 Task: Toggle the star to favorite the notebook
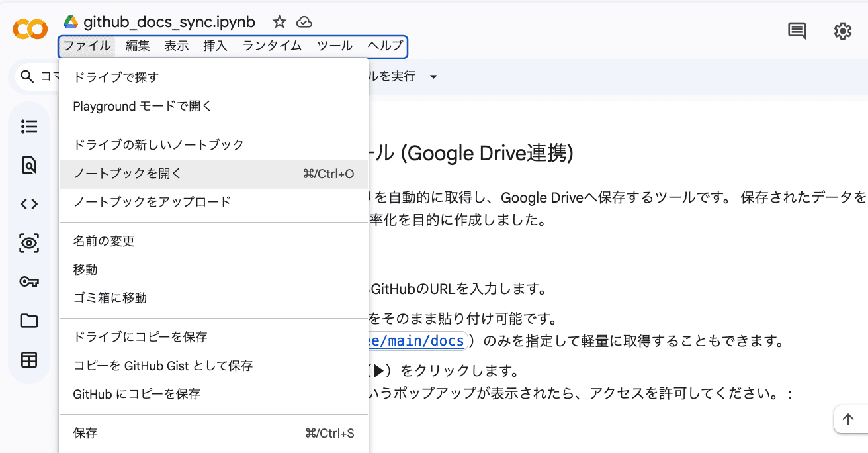point(279,22)
